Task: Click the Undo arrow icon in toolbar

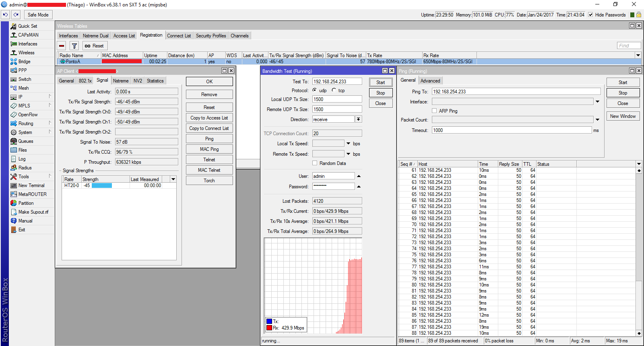Action: tap(5, 14)
